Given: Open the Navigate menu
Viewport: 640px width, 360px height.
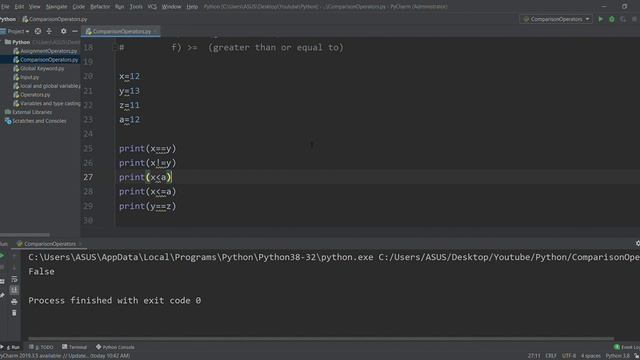Looking at the screenshot, I should coord(56,7).
